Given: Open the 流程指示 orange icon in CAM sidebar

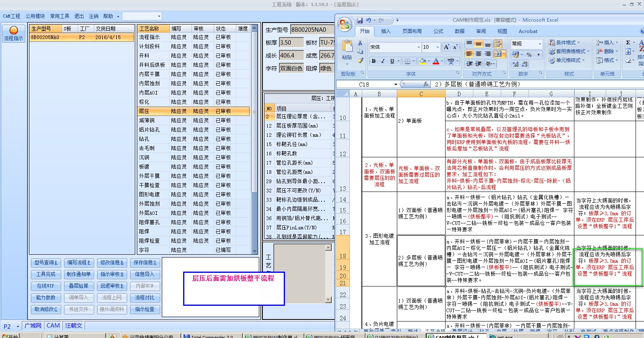Looking at the screenshot, I should [13, 33].
